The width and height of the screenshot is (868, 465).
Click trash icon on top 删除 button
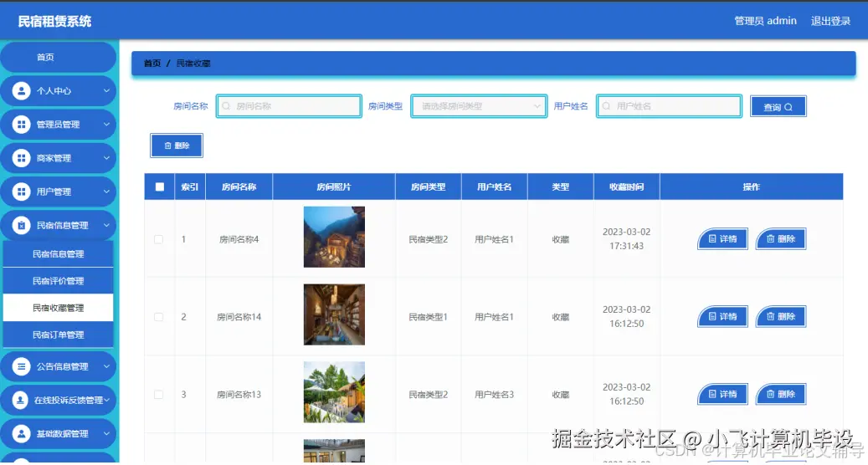pos(167,146)
